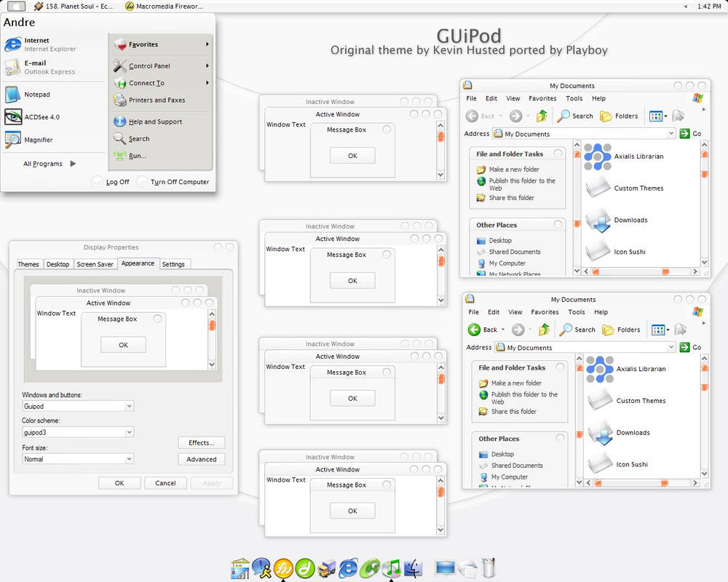Click Search in the start menu
The image size is (728, 582).
(131, 139)
